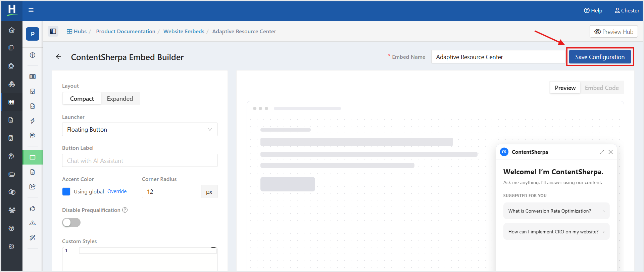Click the Override accent color link
The height and width of the screenshot is (272, 644).
point(117,191)
